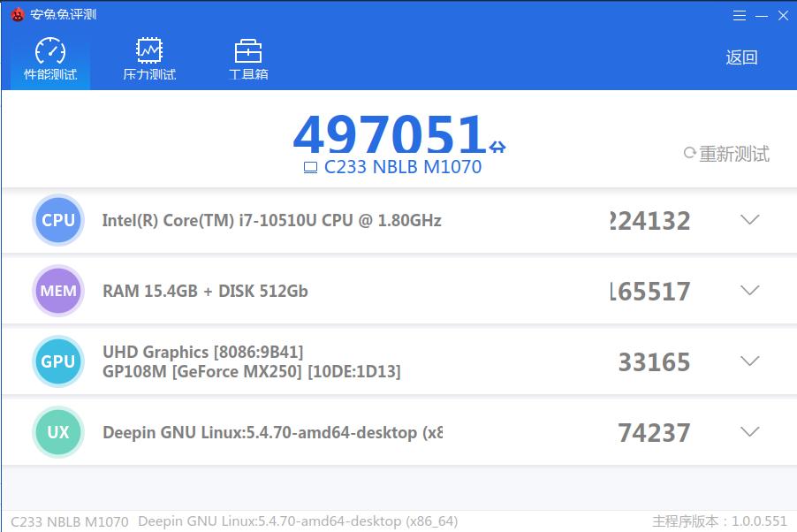
Task: Click the GP108M [GeForce MX250] line
Action: [252, 371]
